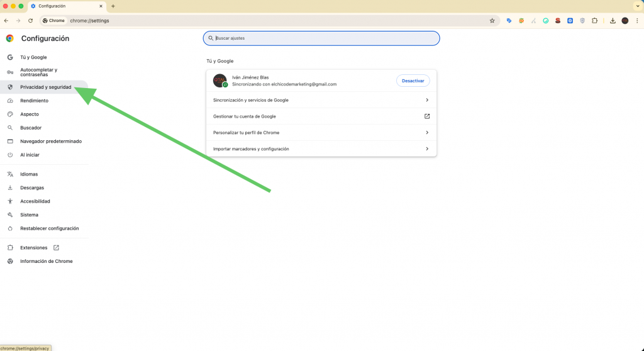The width and height of the screenshot is (644, 351).
Task: Reload the page with the refresh icon
Action: (30, 21)
